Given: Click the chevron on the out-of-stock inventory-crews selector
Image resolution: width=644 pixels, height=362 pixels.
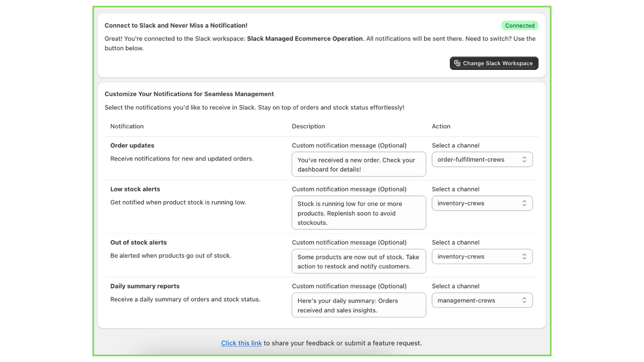Looking at the screenshot, I should point(524,256).
